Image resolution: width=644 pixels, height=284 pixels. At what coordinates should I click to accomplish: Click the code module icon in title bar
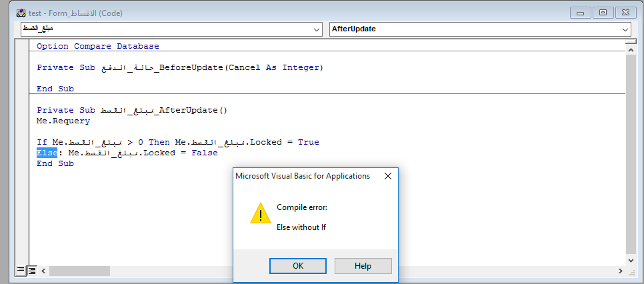coord(21,13)
